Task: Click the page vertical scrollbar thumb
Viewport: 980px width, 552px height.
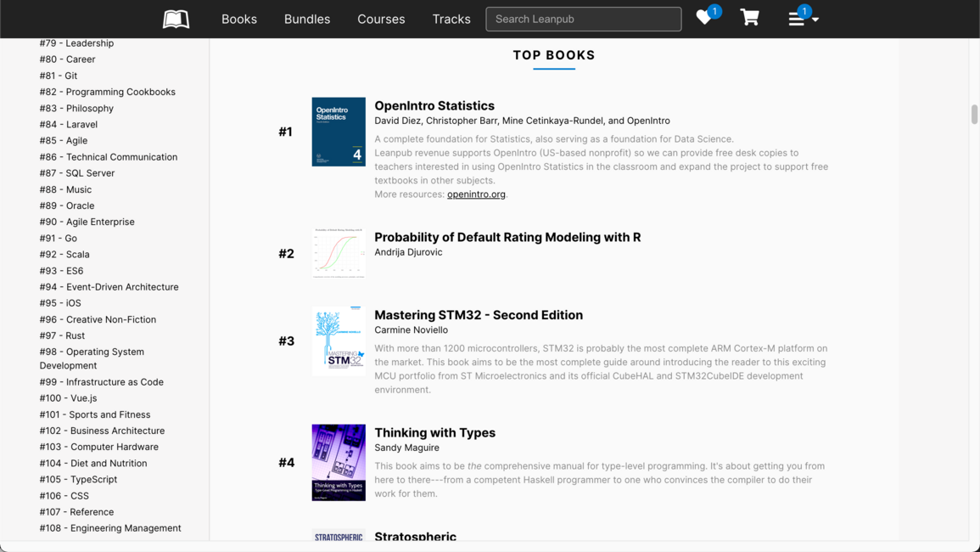Action: coord(974,115)
